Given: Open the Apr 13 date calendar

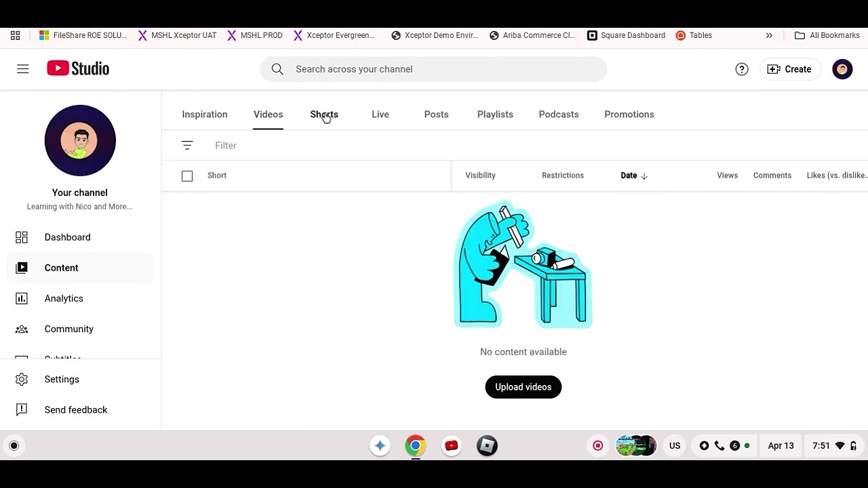Looking at the screenshot, I should click(781, 446).
